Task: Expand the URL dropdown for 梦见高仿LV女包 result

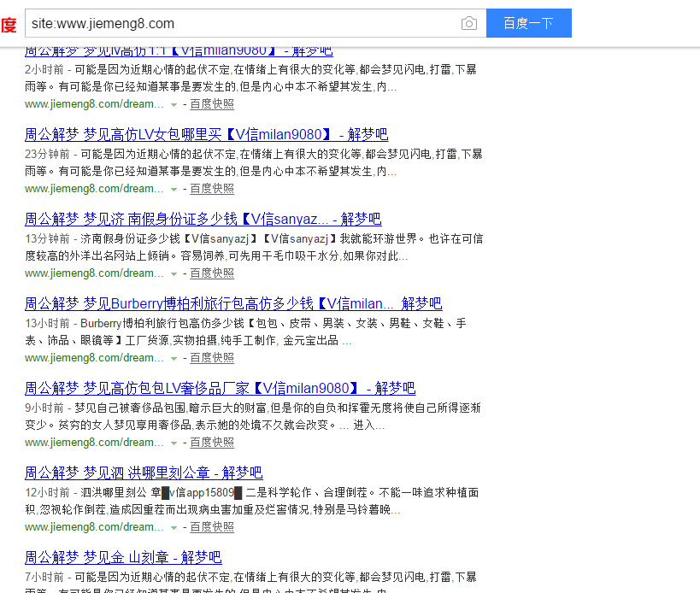Action: tap(174, 188)
